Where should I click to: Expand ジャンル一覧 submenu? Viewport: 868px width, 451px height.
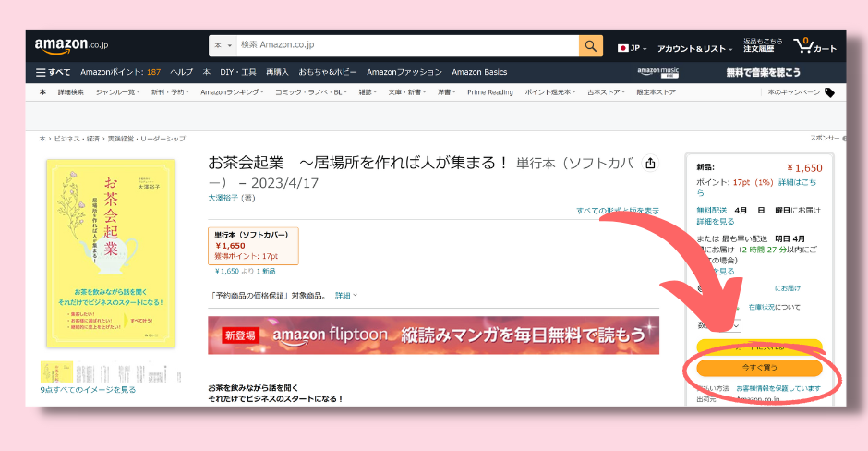coord(117,92)
